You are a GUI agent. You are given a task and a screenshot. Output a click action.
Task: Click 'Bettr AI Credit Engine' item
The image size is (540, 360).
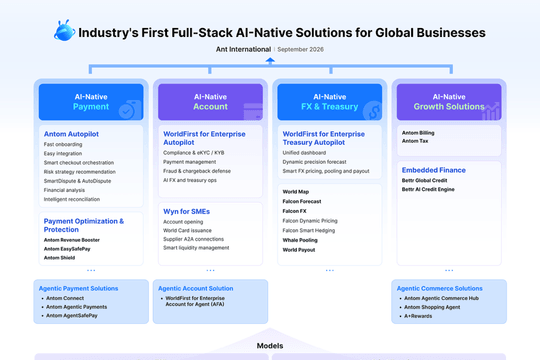[428, 189]
